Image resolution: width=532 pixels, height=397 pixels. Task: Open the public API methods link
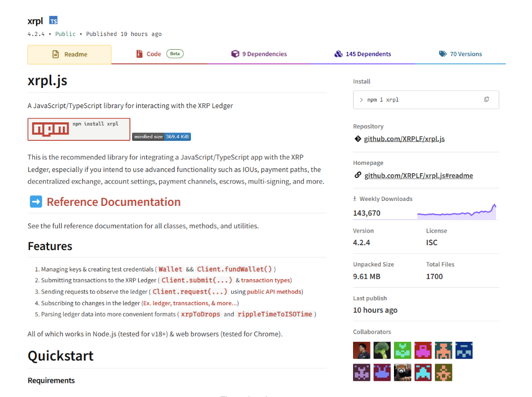pyautogui.click(x=274, y=292)
